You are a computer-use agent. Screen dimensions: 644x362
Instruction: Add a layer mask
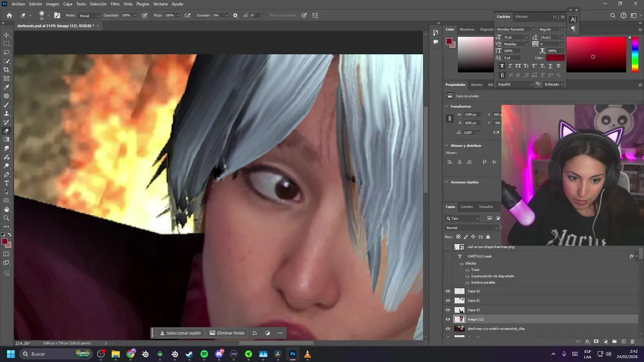click(x=596, y=341)
